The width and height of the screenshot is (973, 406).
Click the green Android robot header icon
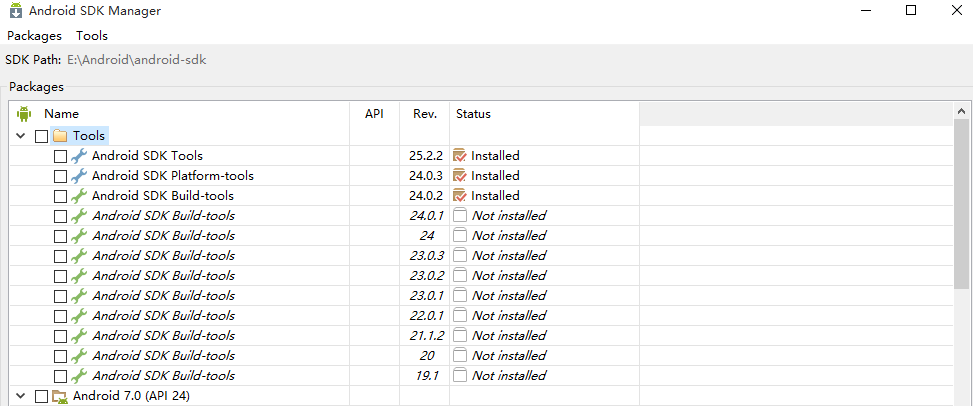pos(24,114)
